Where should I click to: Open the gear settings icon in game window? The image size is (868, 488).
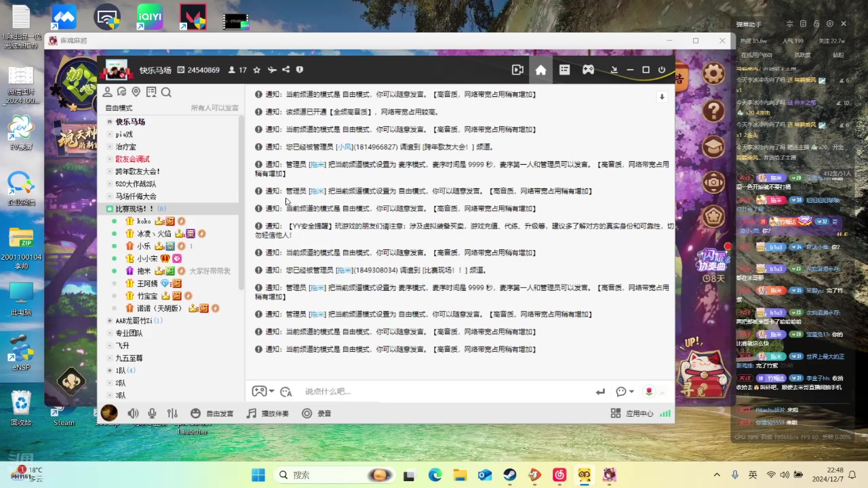pos(713,73)
